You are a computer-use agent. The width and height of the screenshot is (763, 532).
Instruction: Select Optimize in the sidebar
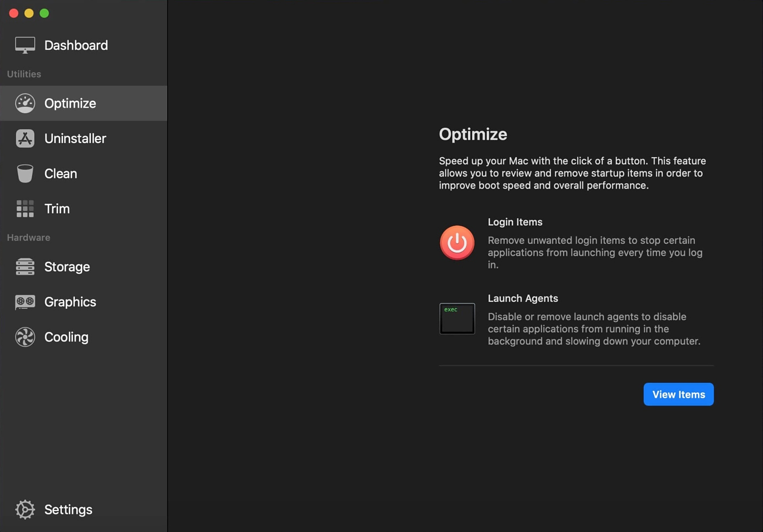click(x=84, y=103)
